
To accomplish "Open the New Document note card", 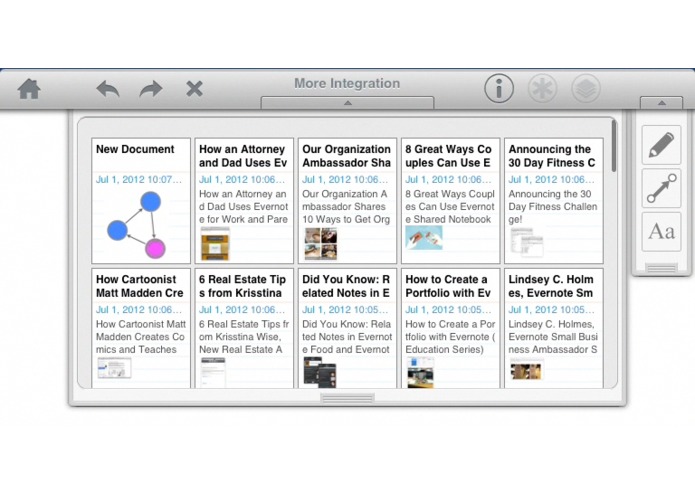I will 141,201.
